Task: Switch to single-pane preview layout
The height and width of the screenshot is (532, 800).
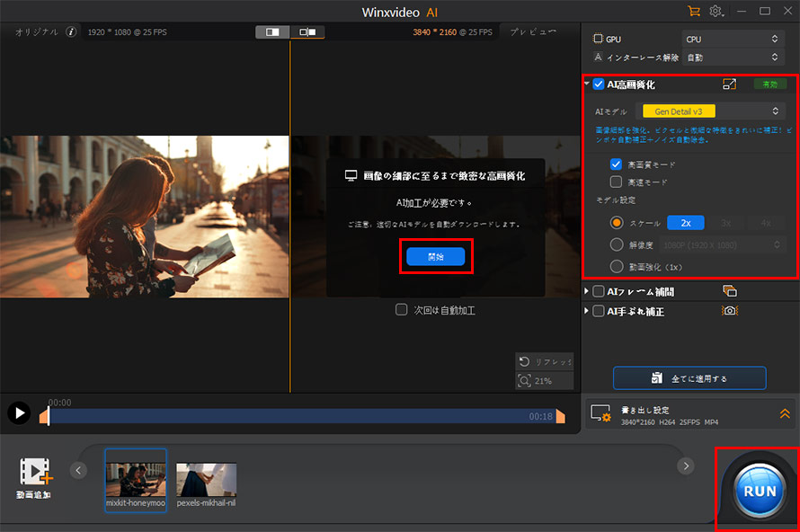Action: [x=272, y=32]
